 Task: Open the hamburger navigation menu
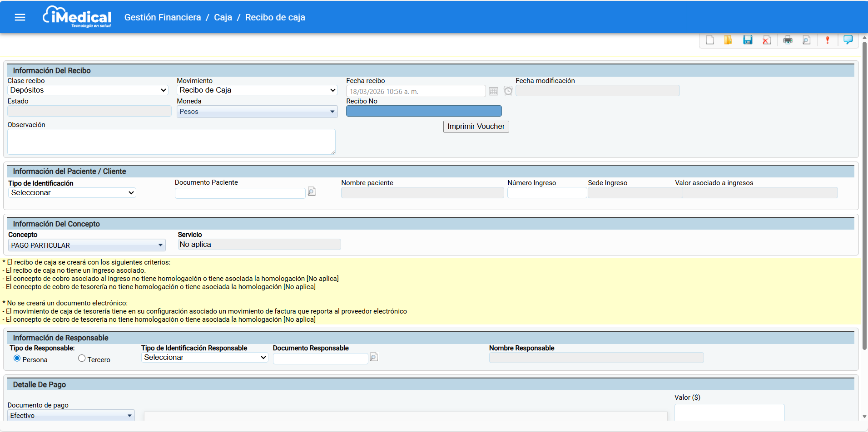[20, 17]
